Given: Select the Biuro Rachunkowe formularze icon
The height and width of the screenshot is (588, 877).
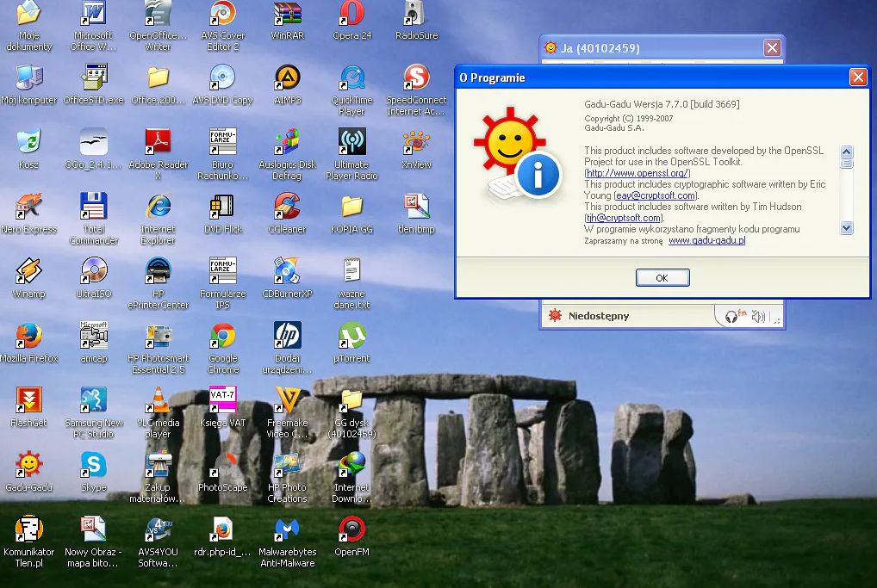Looking at the screenshot, I should [x=222, y=154].
